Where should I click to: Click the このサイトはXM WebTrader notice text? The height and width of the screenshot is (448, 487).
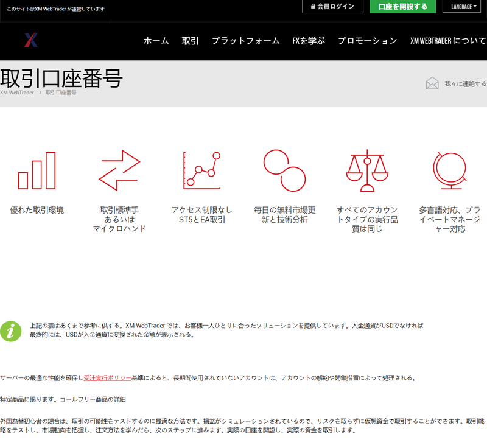(x=55, y=9)
